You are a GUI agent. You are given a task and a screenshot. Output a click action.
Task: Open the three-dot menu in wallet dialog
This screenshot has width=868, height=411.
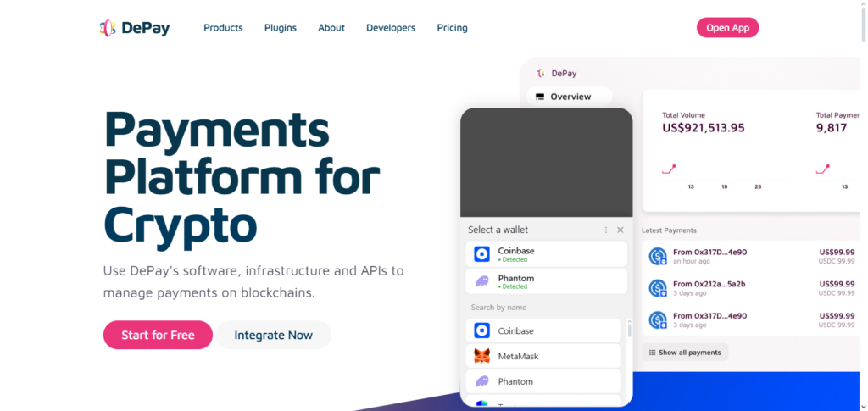[x=605, y=230]
